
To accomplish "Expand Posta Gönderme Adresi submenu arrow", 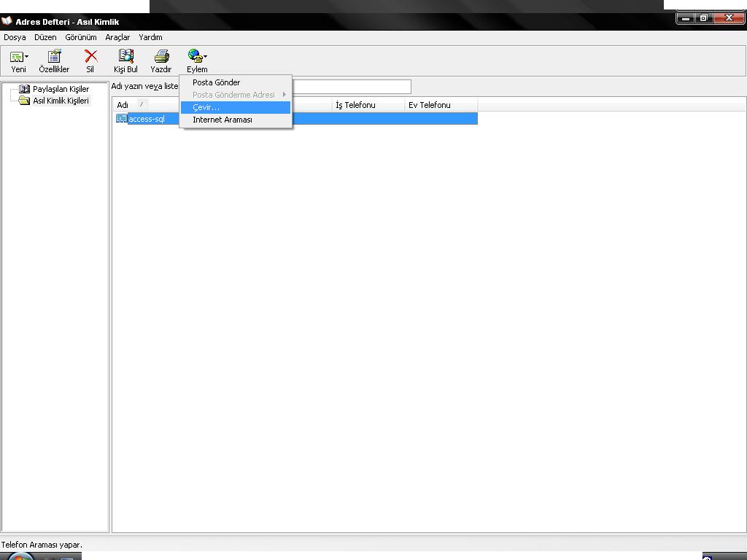I will [x=285, y=95].
